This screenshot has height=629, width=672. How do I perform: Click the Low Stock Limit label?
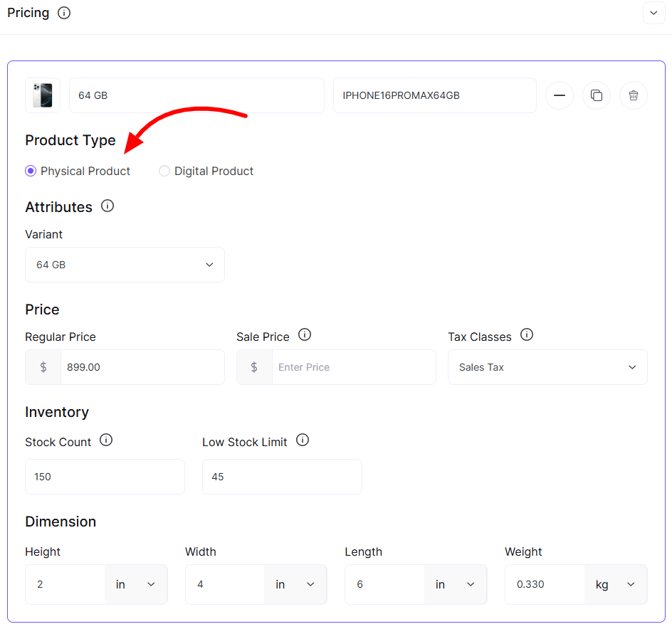pyautogui.click(x=244, y=442)
